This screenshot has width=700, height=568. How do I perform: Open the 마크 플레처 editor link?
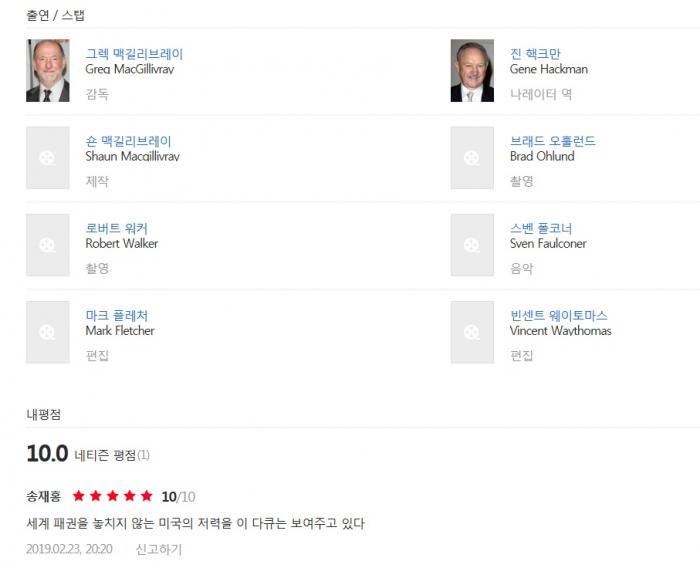coord(116,315)
